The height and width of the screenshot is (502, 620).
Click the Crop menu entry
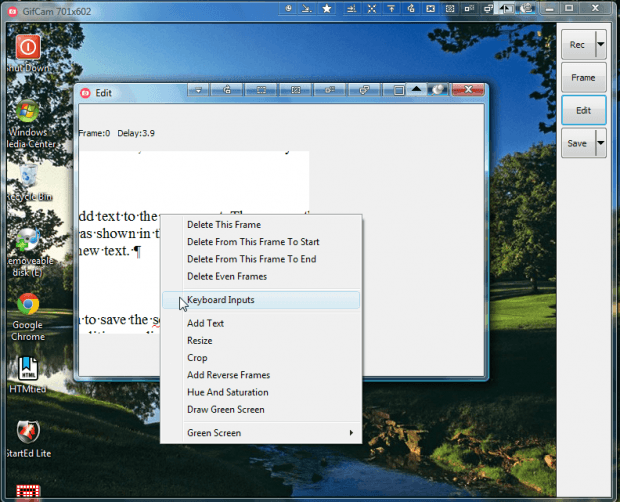point(197,358)
